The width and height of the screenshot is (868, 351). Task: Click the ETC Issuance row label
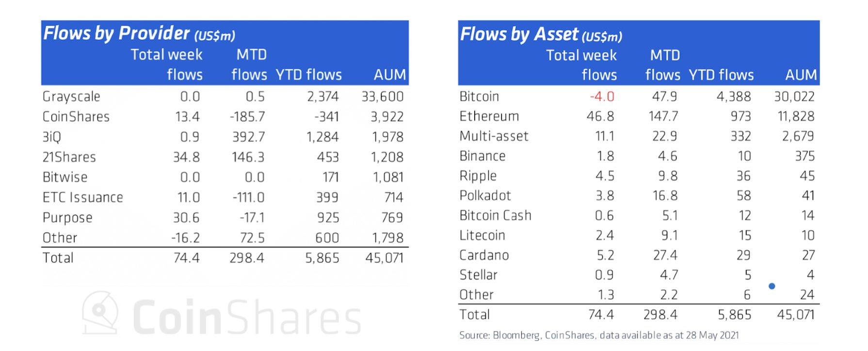tap(83, 197)
